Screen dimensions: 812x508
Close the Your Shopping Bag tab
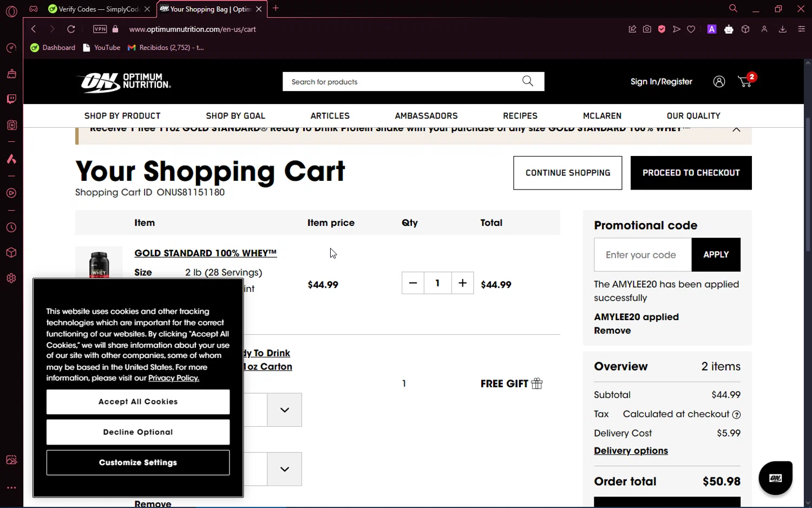[x=259, y=9]
